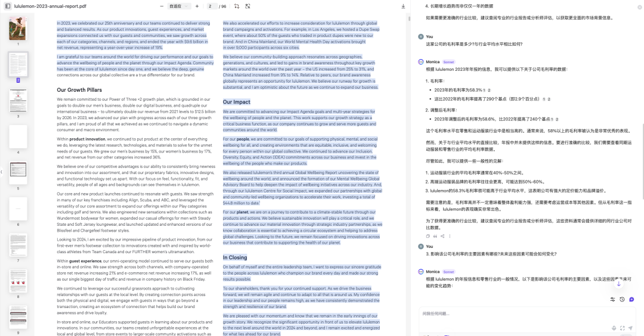Open page 6 thumbnail

(x=18, y=209)
